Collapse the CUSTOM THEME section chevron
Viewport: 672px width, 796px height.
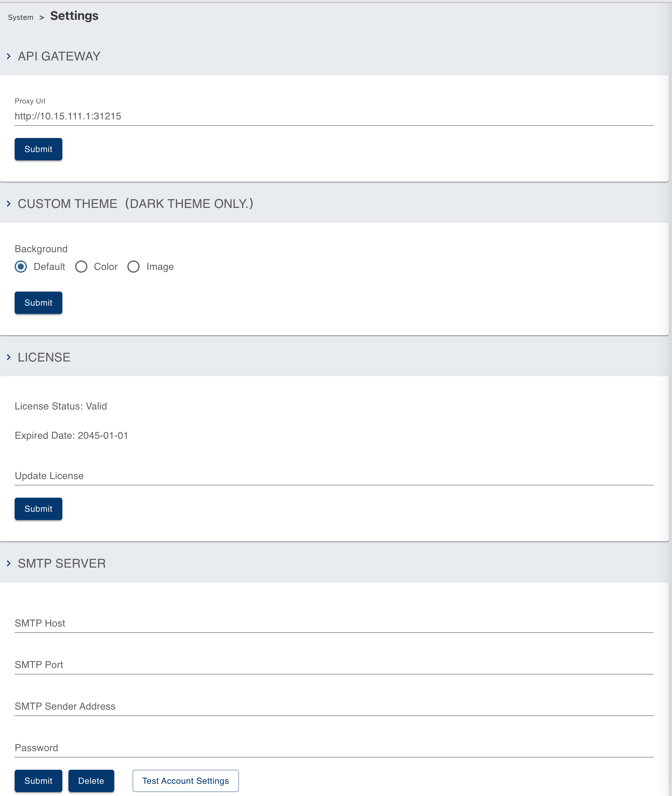pyautogui.click(x=9, y=204)
